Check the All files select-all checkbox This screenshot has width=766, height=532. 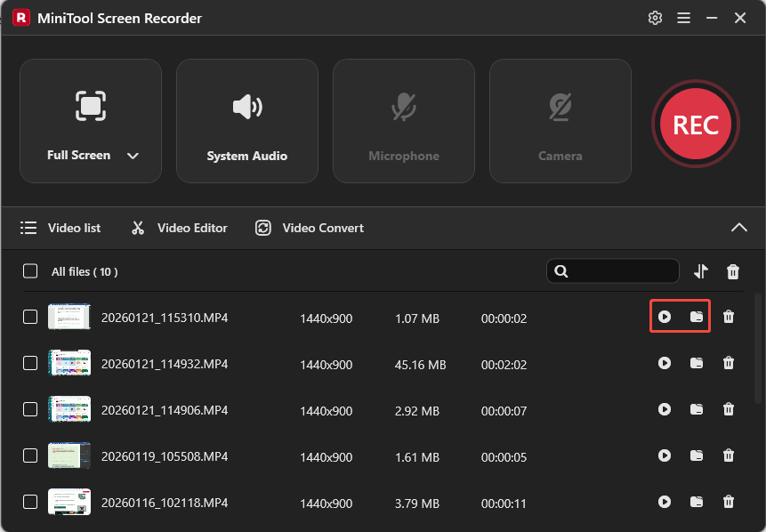coord(29,271)
